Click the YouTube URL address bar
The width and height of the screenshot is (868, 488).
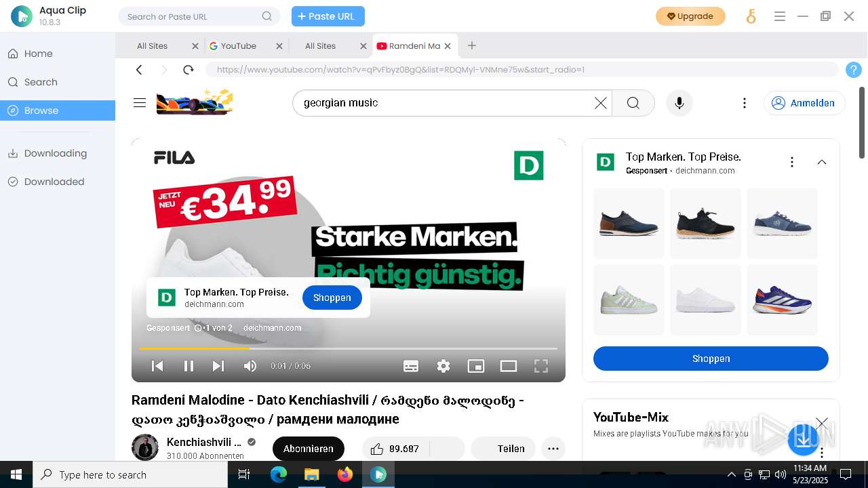point(522,70)
